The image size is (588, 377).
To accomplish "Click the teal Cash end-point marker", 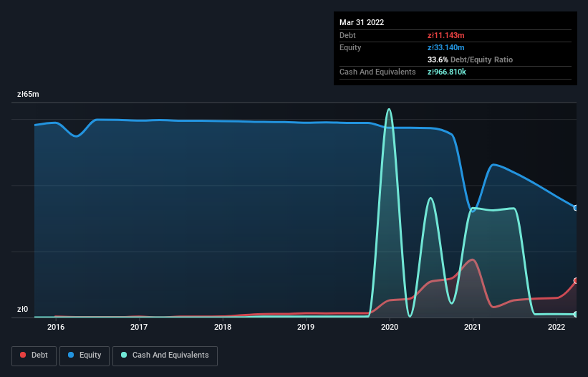I will pos(576,315).
